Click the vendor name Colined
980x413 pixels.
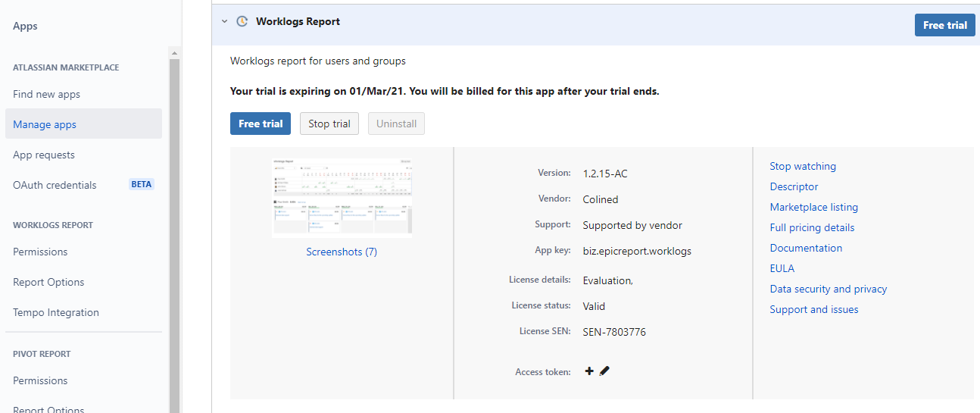pyautogui.click(x=601, y=199)
